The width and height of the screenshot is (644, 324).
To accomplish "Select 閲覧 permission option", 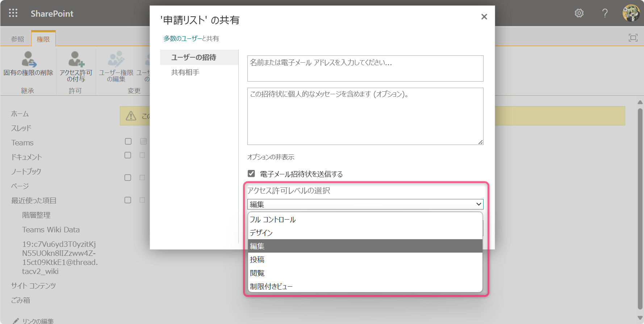I will (365, 273).
